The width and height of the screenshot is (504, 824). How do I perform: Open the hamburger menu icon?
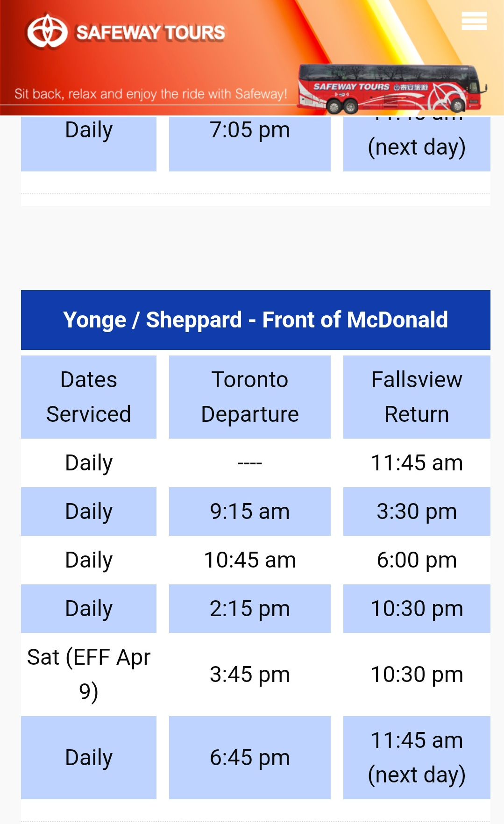474,21
